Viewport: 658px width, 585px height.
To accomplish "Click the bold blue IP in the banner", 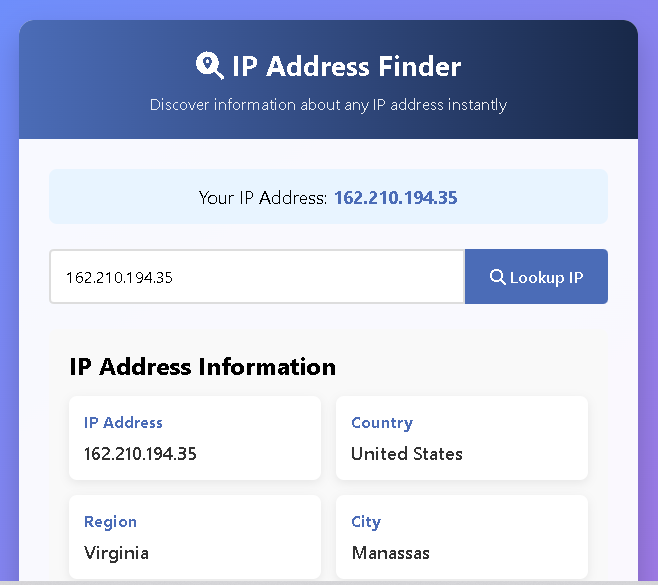I will pos(395,197).
